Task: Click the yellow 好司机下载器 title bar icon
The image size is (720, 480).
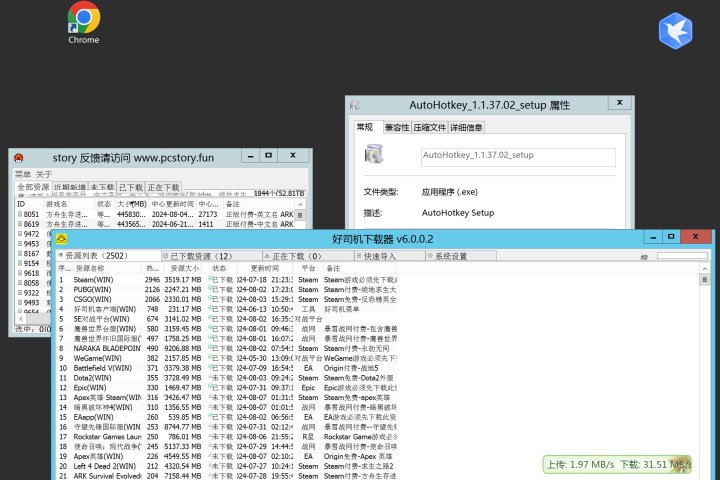Action: (62, 239)
